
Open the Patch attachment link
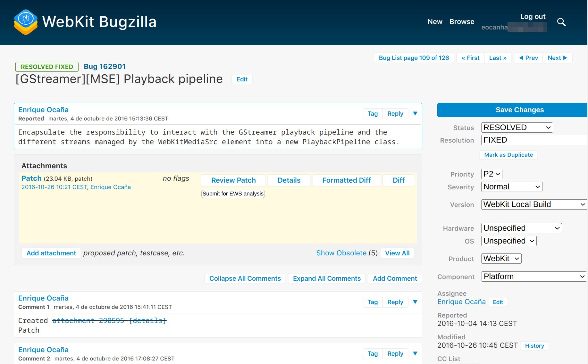(31, 178)
